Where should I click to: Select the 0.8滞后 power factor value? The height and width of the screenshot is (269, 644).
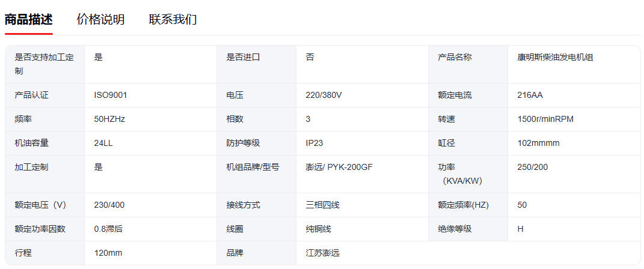tap(109, 229)
